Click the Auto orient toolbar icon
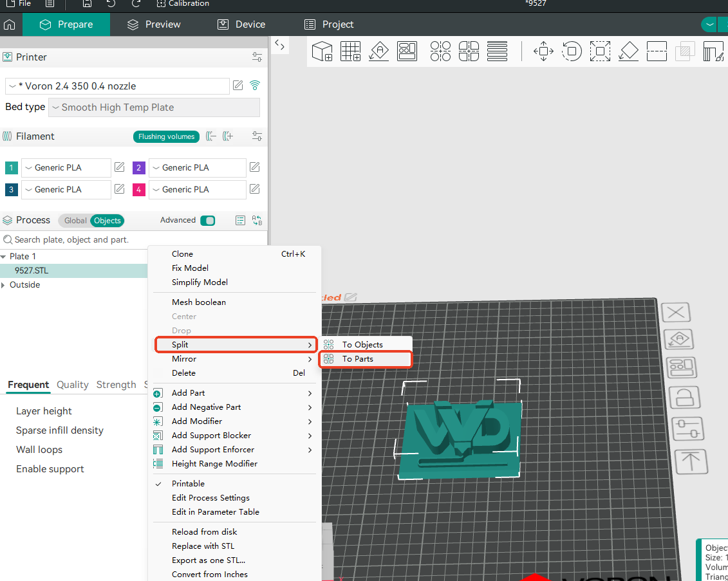The image size is (728, 581). [x=379, y=51]
